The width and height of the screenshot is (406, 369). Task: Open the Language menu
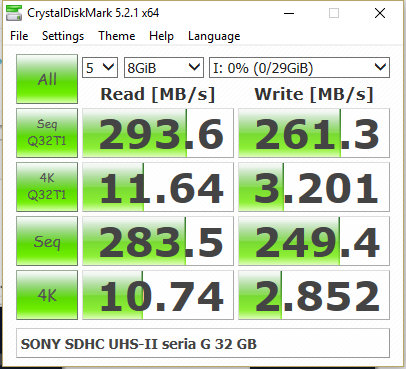[214, 36]
